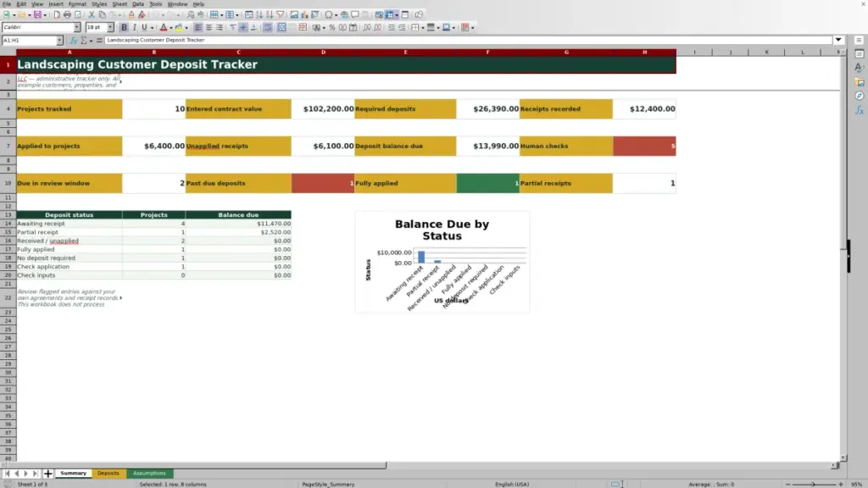Align cell text left
The height and width of the screenshot is (488, 868).
tap(198, 28)
